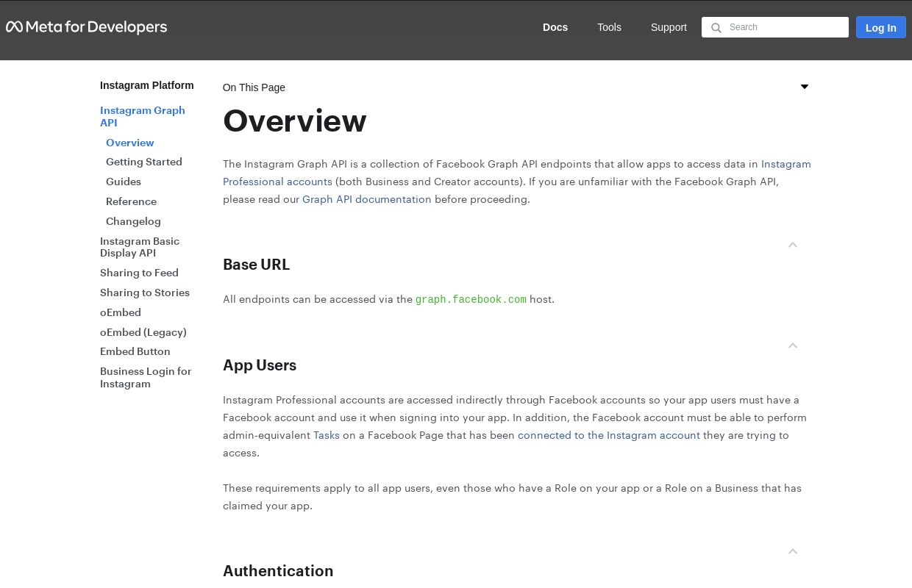912x588 pixels.
Task: Click the Log In button
Action: 881,27
